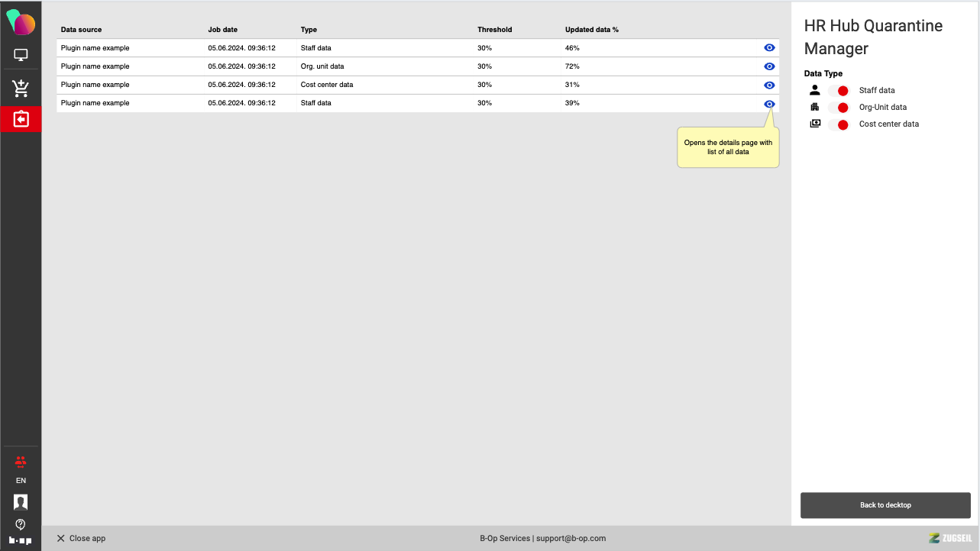The image size is (980, 551).
Task: Select the red quarantine manager sidebar icon
Action: coord(21,120)
